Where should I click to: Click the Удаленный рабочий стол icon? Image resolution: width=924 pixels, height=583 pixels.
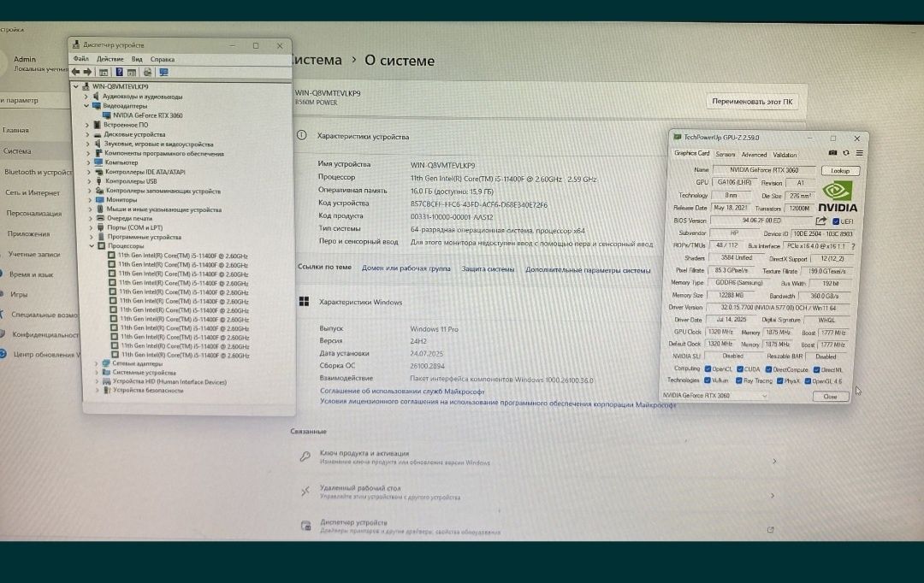305,492
